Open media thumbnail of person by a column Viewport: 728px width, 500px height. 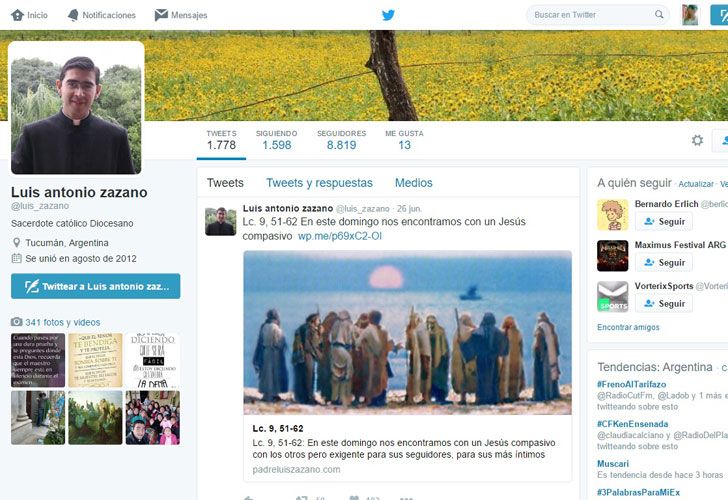tap(38, 417)
